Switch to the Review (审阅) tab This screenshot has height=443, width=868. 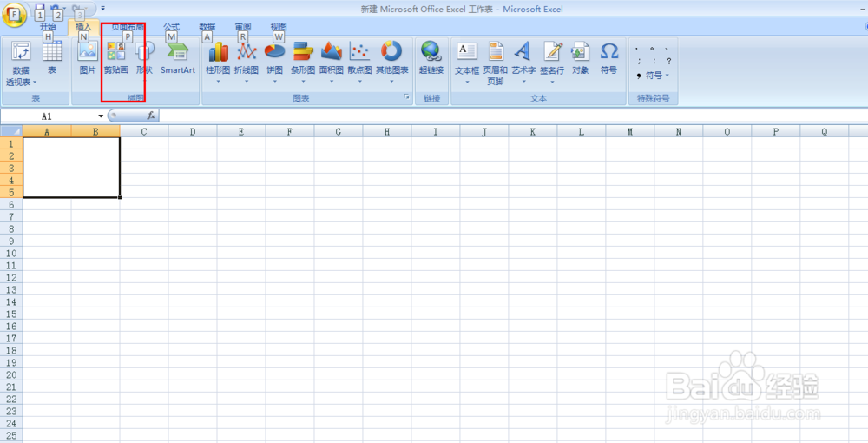242,27
